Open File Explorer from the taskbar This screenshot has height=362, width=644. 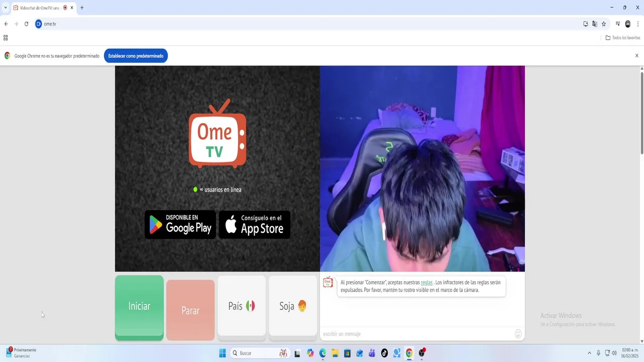[335, 353]
